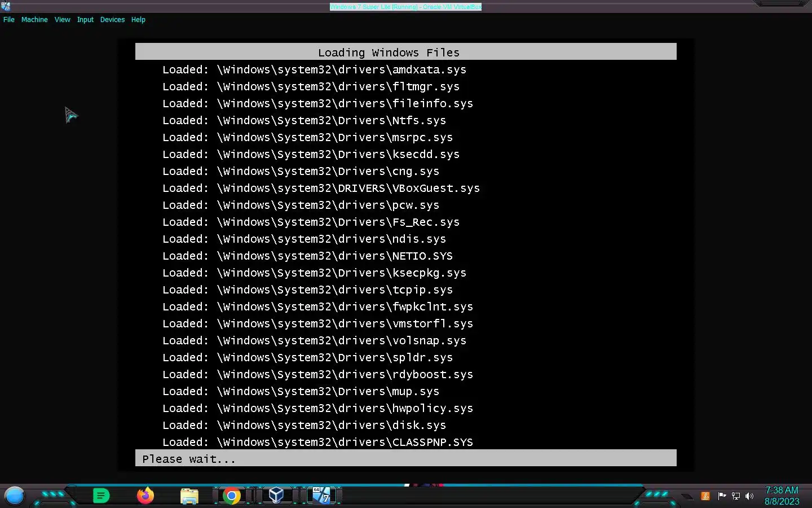Screen dimensions: 812x508
Task: Open the green chat app in taskbar
Action: pos(101,496)
